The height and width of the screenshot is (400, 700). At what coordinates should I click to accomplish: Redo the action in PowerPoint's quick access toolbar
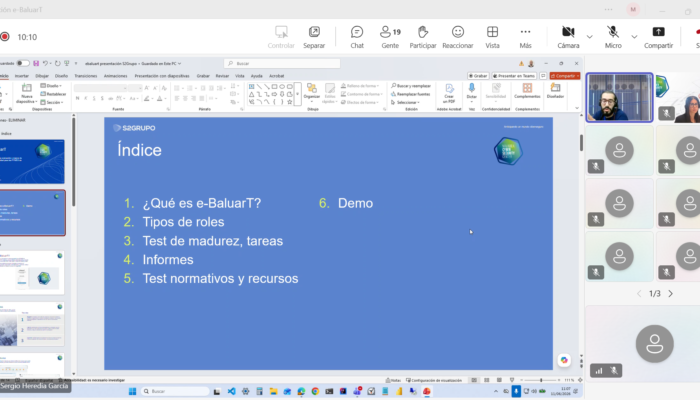coord(58,63)
